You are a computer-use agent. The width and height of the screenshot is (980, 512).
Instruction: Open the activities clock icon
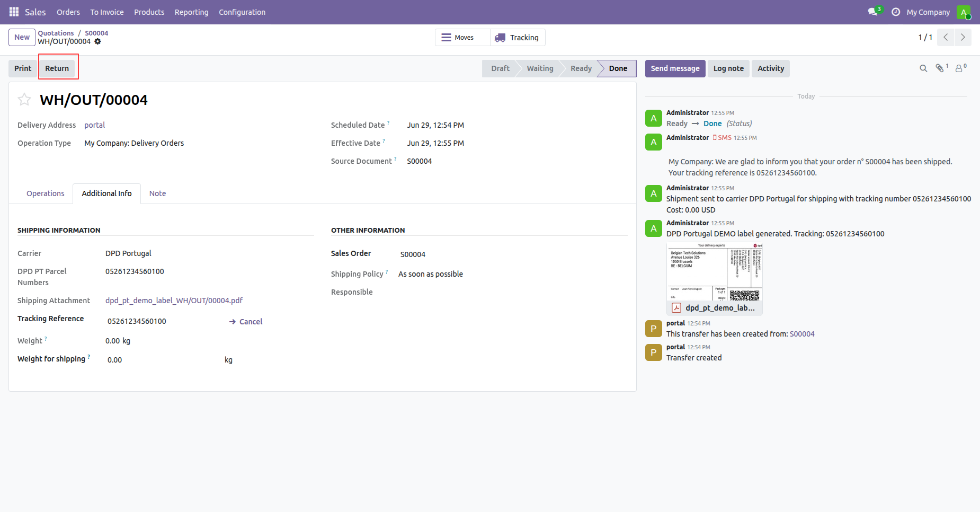click(896, 12)
